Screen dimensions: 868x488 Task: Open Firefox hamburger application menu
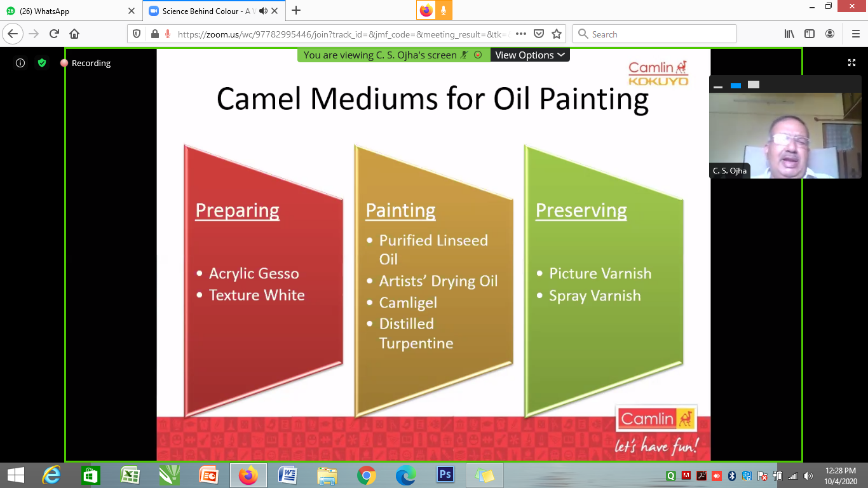pyautogui.click(x=855, y=34)
